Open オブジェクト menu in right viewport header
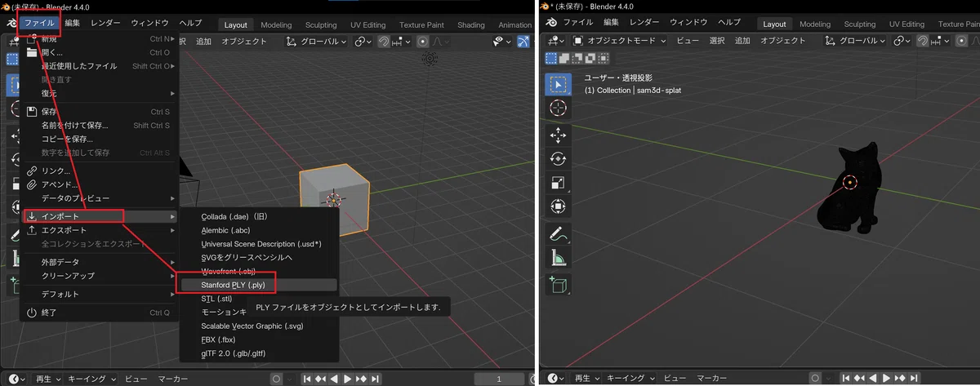The height and width of the screenshot is (386, 980). 783,41
